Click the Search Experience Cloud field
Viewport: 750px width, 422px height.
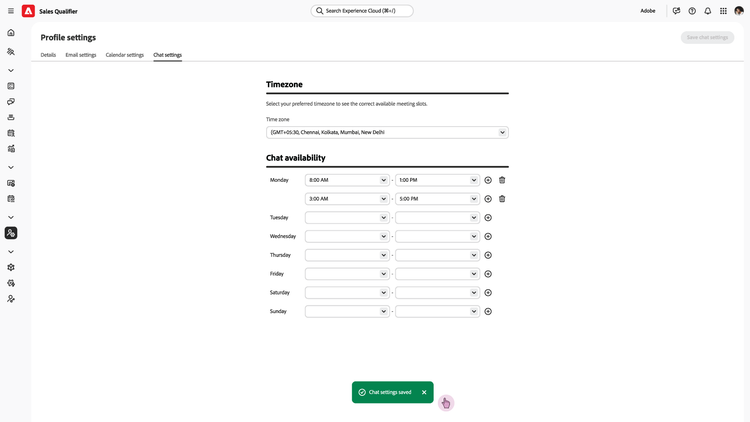coord(362,11)
